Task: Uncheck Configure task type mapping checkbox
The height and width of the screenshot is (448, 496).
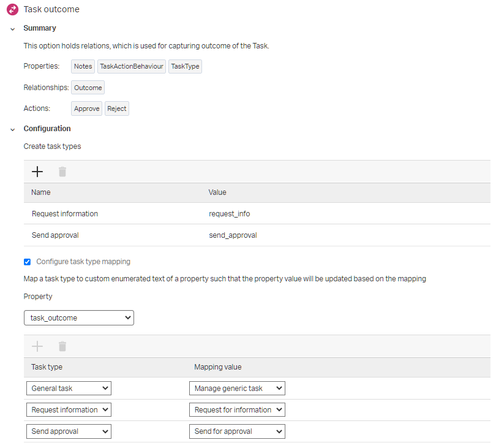Action: tap(27, 262)
